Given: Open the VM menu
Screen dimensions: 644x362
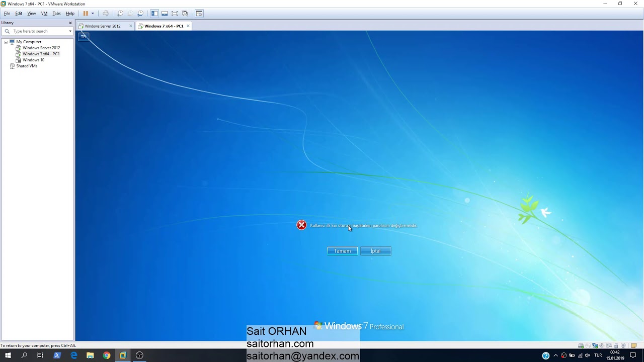Looking at the screenshot, I should point(44,14).
